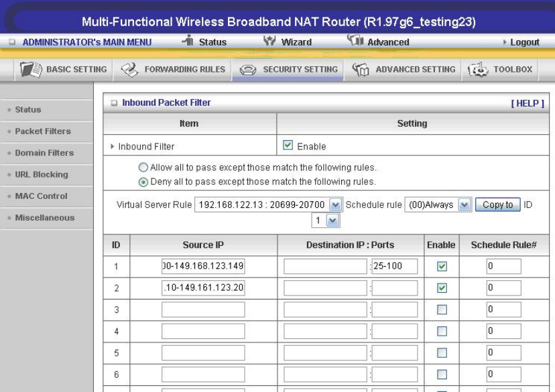The width and height of the screenshot is (555, 392).
Task: Click the 'Destination IP : Ports' column header
Action: 350,245
